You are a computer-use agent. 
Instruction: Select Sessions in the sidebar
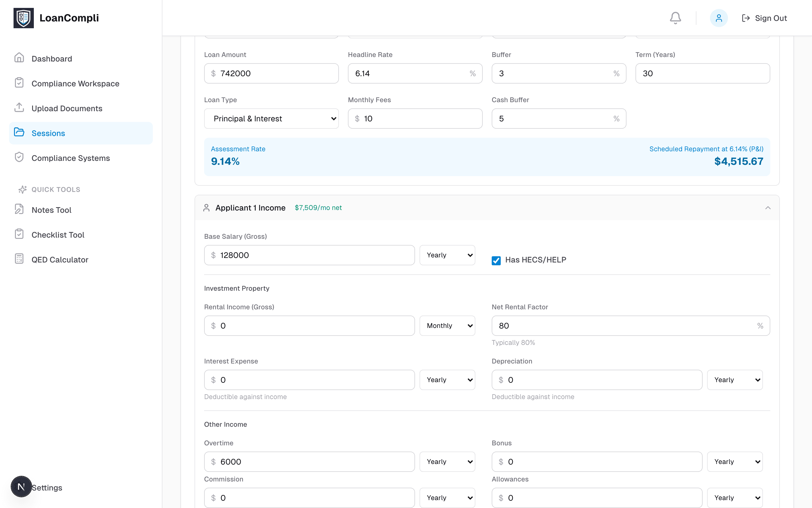coord(81,133)
